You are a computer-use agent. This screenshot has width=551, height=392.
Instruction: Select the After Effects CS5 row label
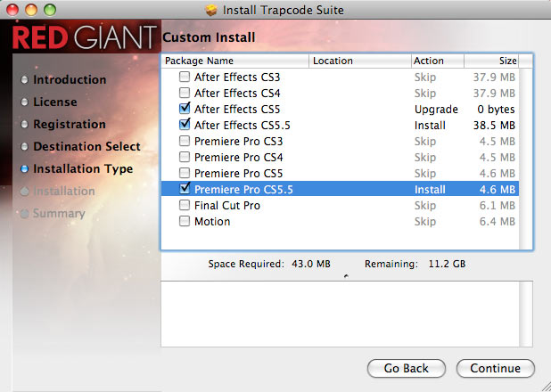click(x=237, y=110)
